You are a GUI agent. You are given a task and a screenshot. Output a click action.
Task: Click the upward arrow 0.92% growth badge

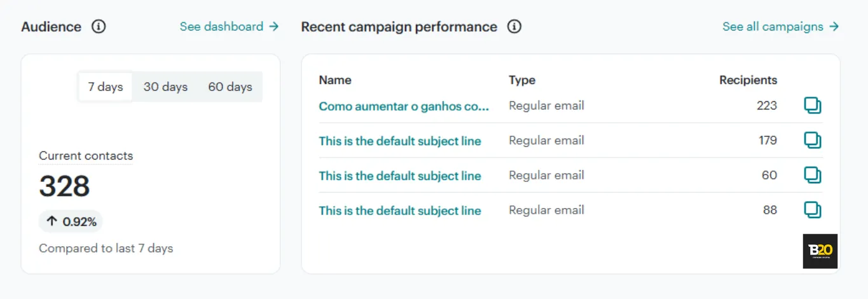pos(71,222)
